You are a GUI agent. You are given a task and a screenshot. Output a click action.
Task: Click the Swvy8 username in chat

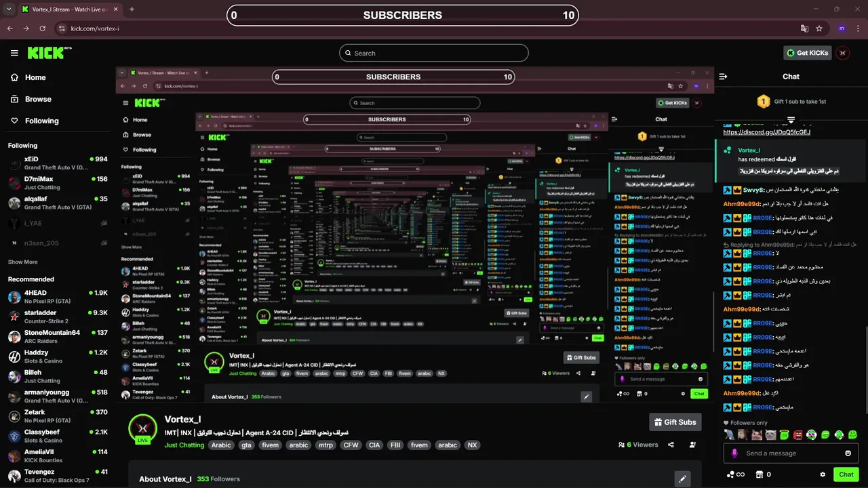[x=753, y=190]
